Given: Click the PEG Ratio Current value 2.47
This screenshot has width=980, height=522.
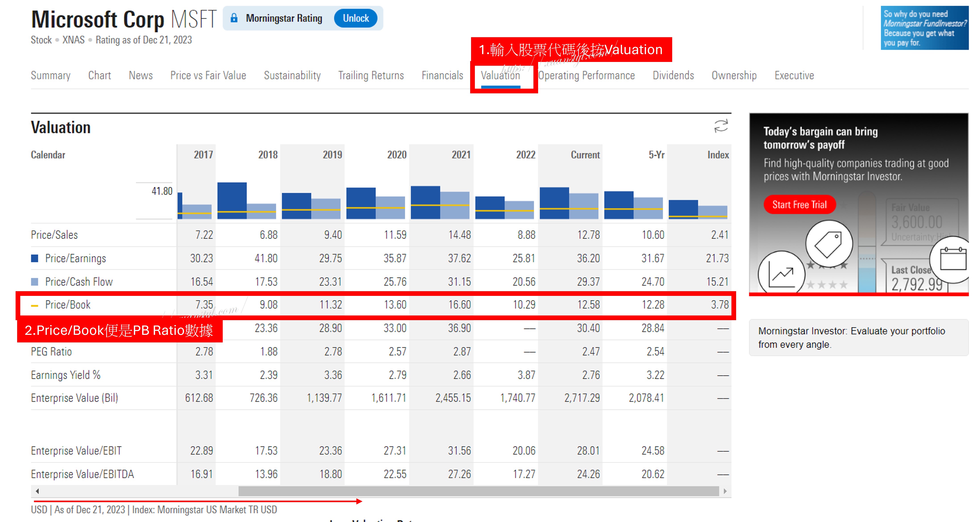Looking at the screenshot, I should pyautogui.click(x=591, y=352).
